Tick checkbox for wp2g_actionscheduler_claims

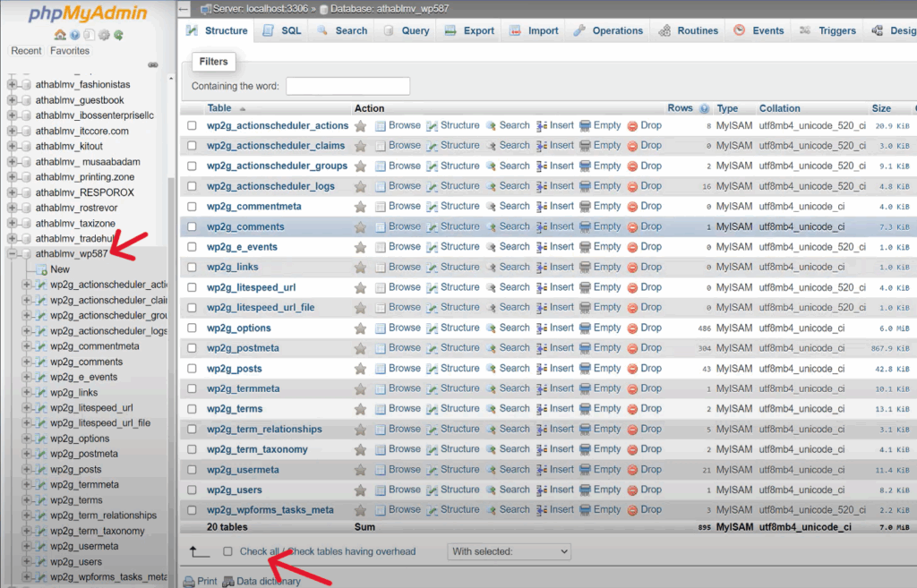click(192, 146)
